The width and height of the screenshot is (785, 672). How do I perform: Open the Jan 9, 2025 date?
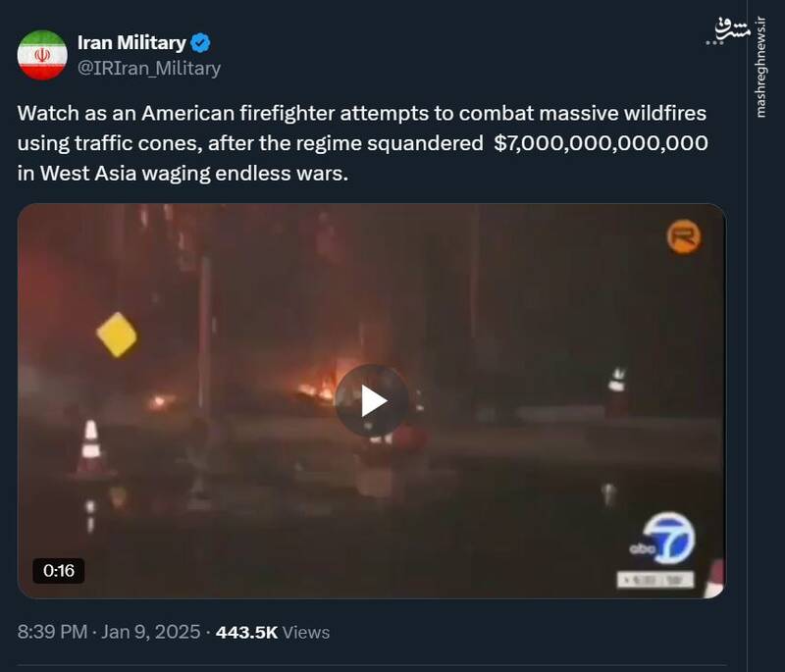pyautogui.click(x=151, y=632)
